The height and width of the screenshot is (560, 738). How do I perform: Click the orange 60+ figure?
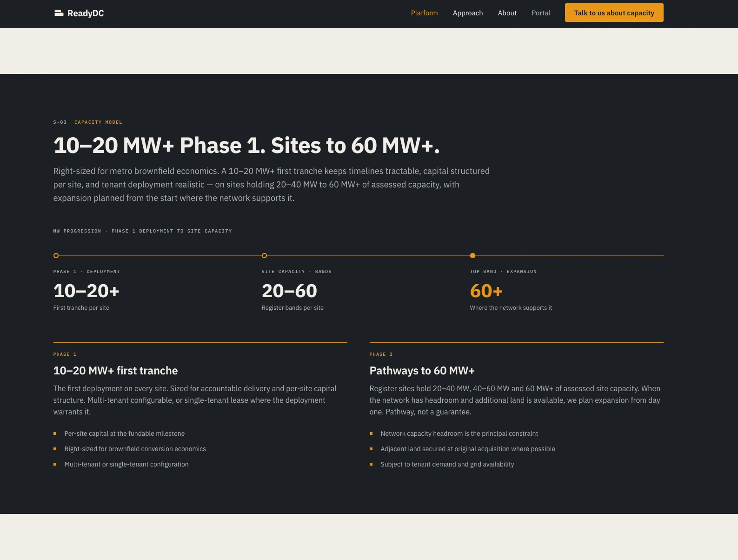point(486,291)
